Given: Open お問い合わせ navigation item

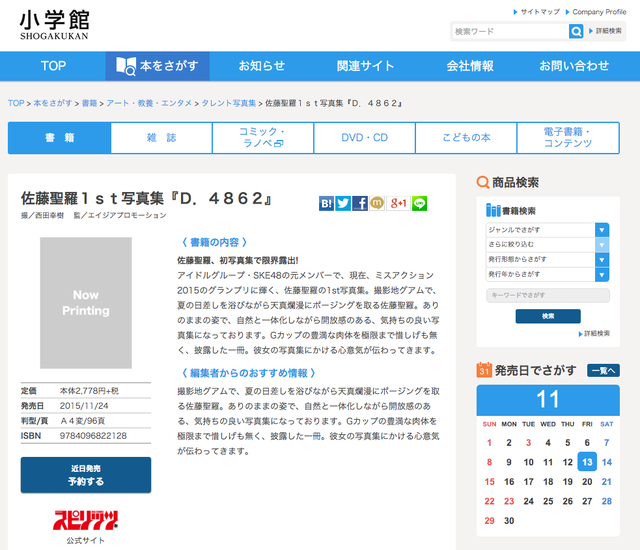Looking at the screenshot, I should [574, 66].
